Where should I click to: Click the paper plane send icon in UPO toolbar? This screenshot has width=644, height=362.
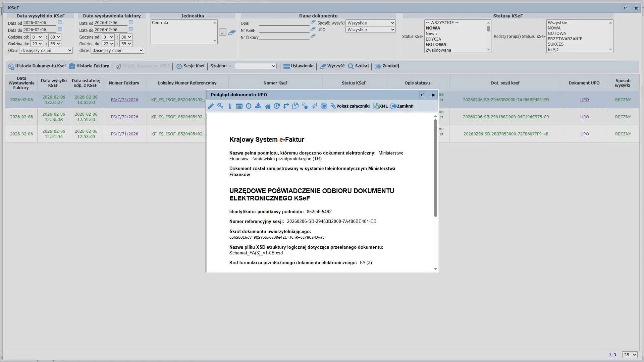tap(314, 106)
